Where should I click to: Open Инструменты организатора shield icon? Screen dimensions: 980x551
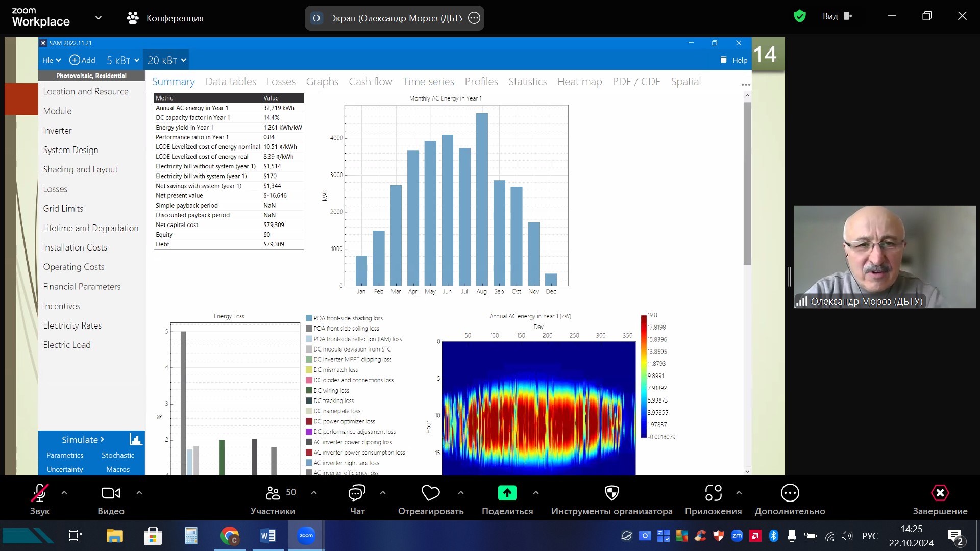click(611, 493)
